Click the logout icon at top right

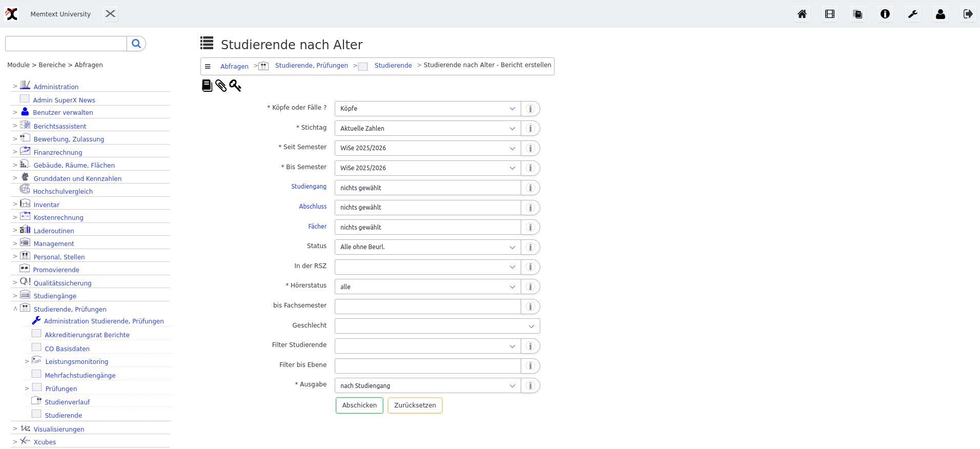[x=968, y=14]
